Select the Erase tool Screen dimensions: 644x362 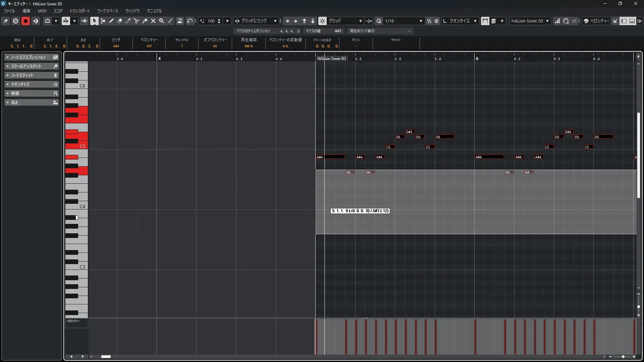click(120, 21)
